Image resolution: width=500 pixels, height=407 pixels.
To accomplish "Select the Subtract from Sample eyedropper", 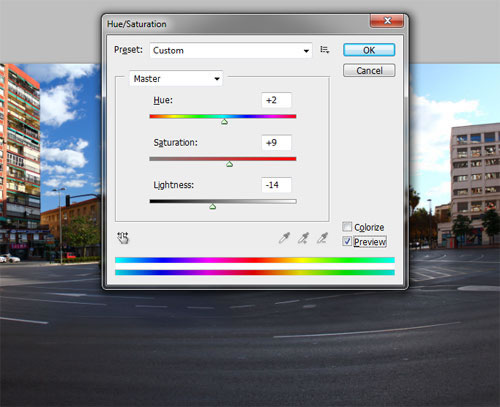I will click(x=322, y=238).
